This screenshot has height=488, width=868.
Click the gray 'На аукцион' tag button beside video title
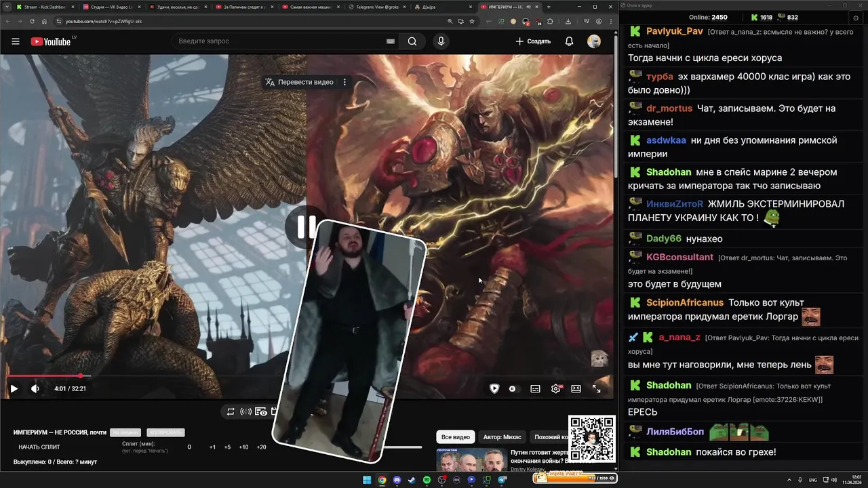click(x=125, y=432)
